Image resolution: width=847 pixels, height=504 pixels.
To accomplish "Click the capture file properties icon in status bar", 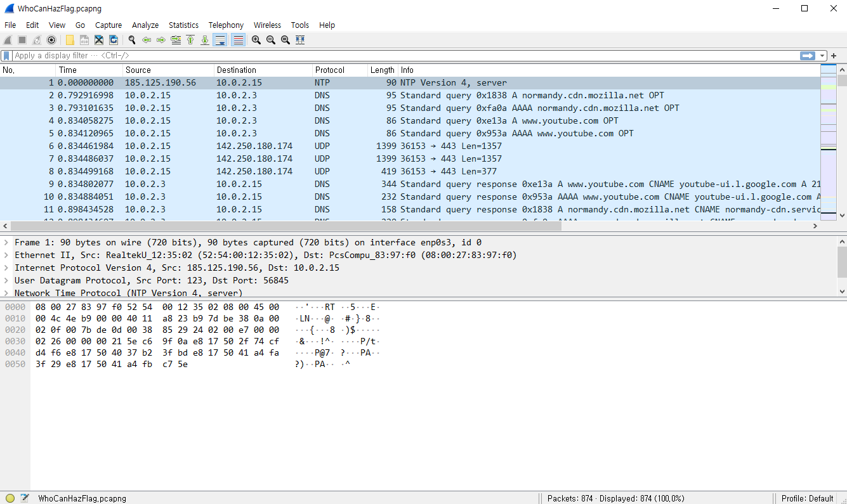I will click(25, 498).
